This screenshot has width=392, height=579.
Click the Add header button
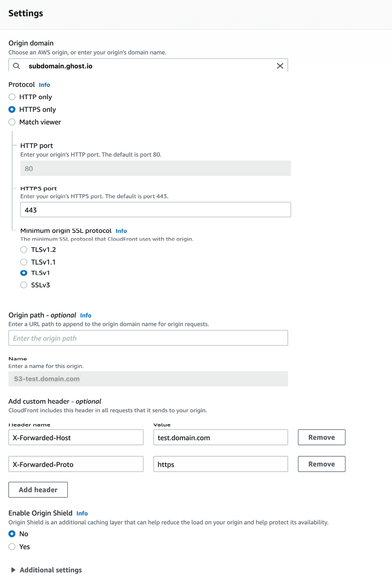point(38,490)
